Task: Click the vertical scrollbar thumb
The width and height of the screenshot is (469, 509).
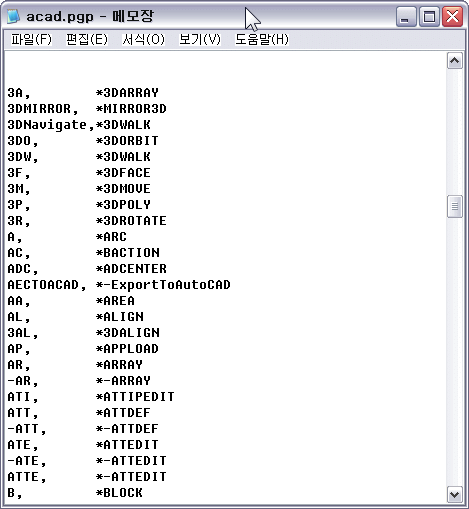Action: 455,206
